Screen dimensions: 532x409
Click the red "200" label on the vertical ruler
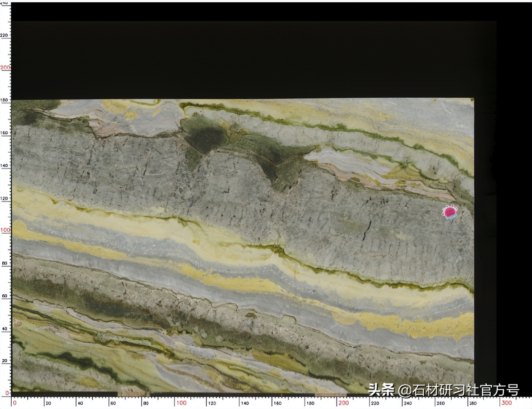(x=5, y=68)
